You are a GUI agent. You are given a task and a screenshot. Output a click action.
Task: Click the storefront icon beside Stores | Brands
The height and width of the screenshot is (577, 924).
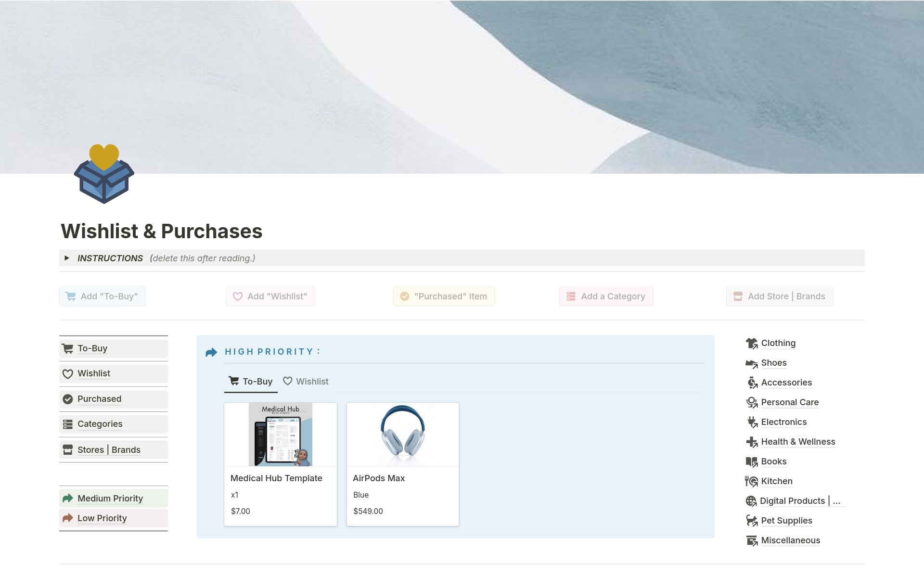coord(68,450)
